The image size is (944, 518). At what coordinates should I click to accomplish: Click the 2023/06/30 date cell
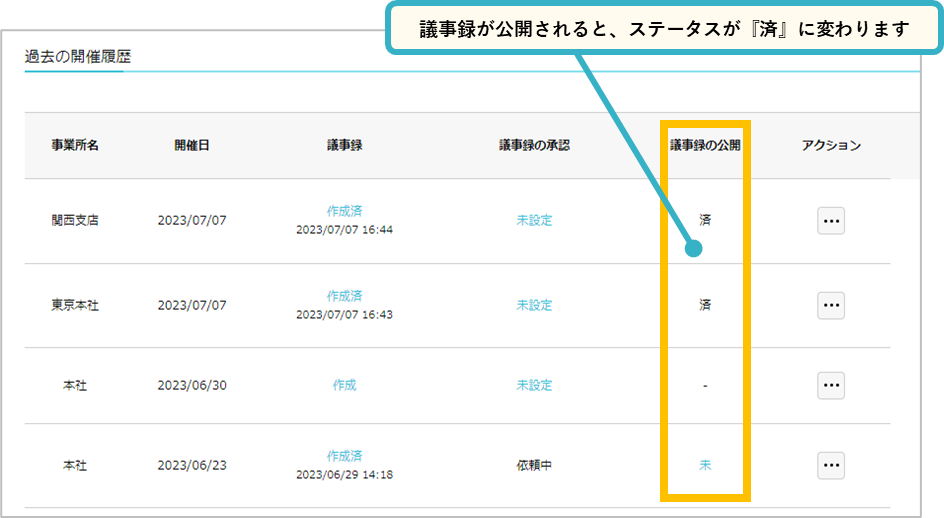pyautogui.click(x=192, y=385)
